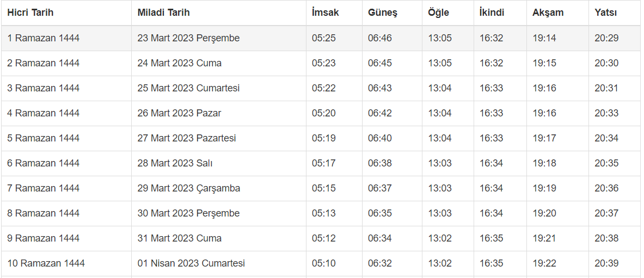Select the İmsak column header
The width and height of the screenshot is (644, 278).
[326, 13]
